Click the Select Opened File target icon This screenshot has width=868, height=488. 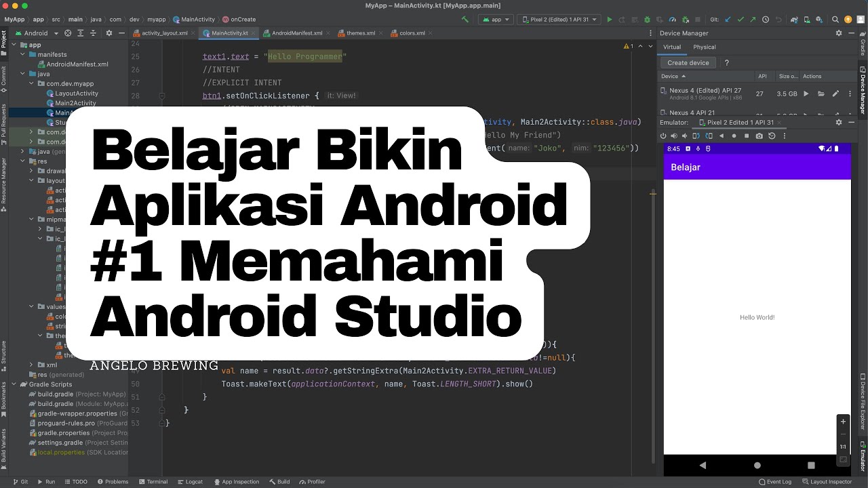click(68, 33)
